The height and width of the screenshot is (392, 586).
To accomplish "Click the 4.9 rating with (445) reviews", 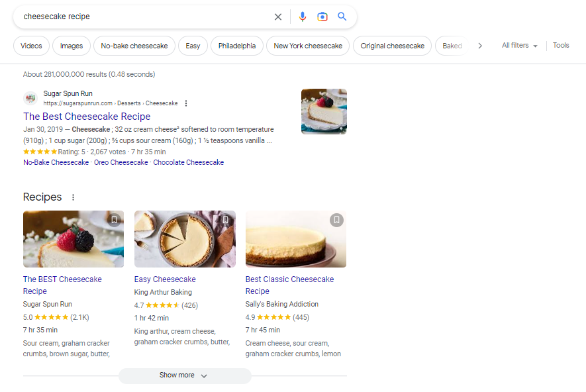I will point(277,317).
